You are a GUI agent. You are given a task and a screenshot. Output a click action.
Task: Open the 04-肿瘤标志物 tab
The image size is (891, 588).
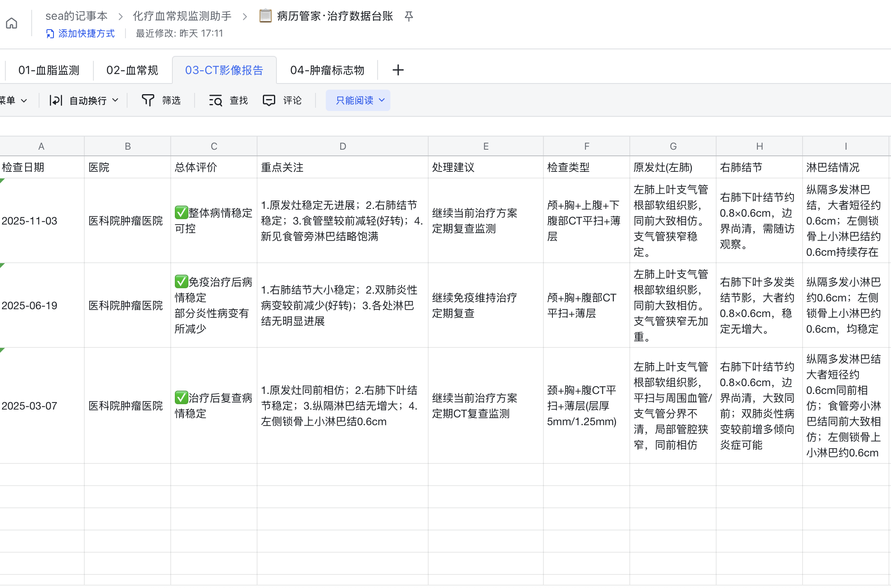tap(327, 70)
